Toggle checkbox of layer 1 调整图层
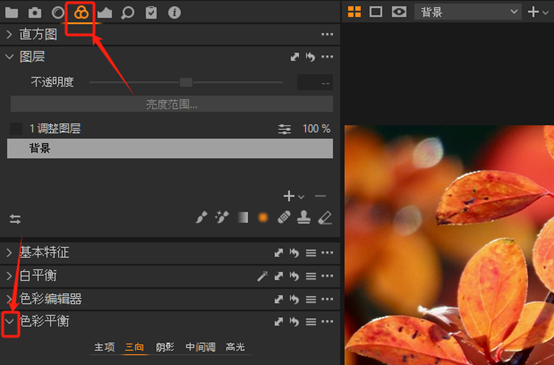 (16, 129)
